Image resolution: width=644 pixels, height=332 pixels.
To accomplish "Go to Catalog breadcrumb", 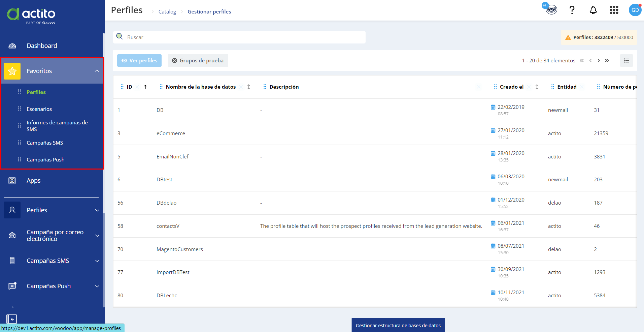I will [167, 11].
